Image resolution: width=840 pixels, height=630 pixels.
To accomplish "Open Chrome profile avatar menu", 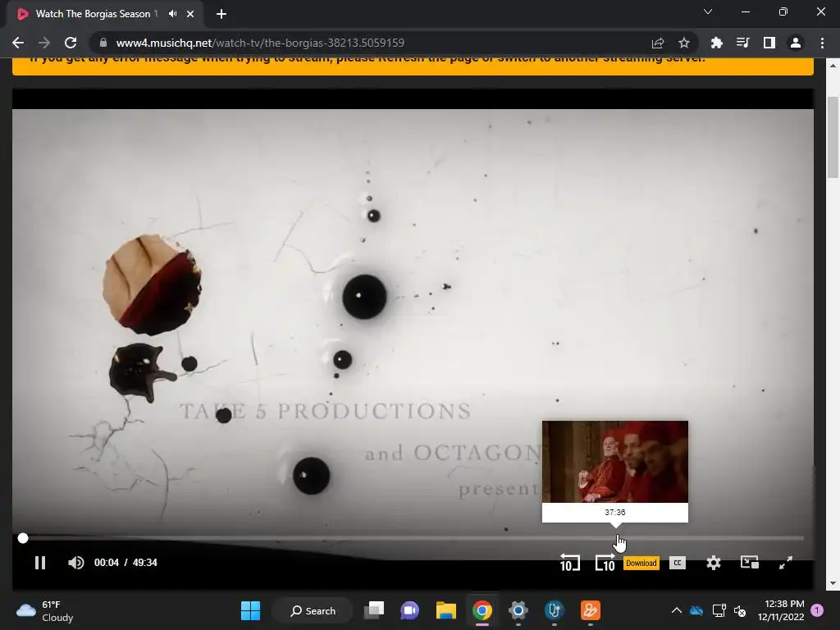I will pyautogui.click(x=796, y=43).
